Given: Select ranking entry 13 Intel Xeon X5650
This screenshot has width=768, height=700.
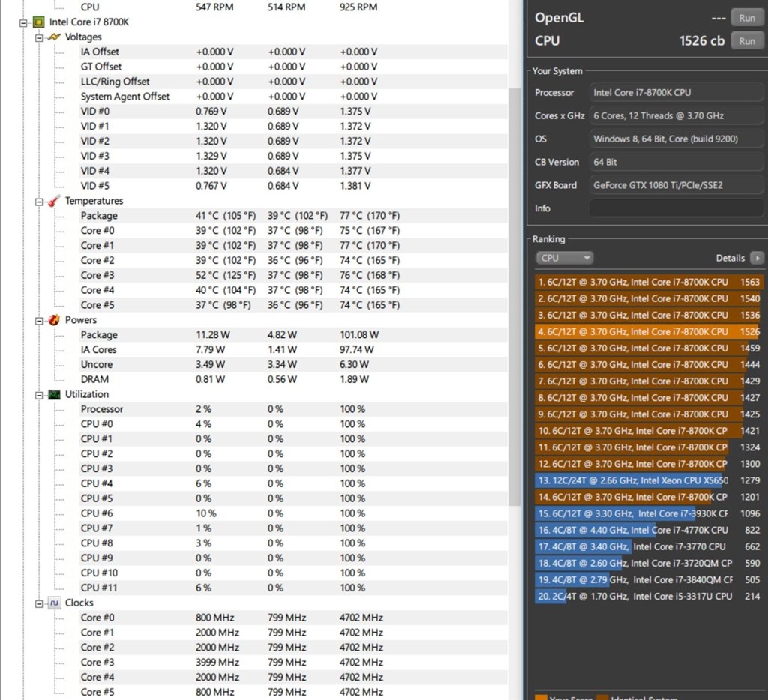Looking at the screenshot, I should (x=648, y=480).
